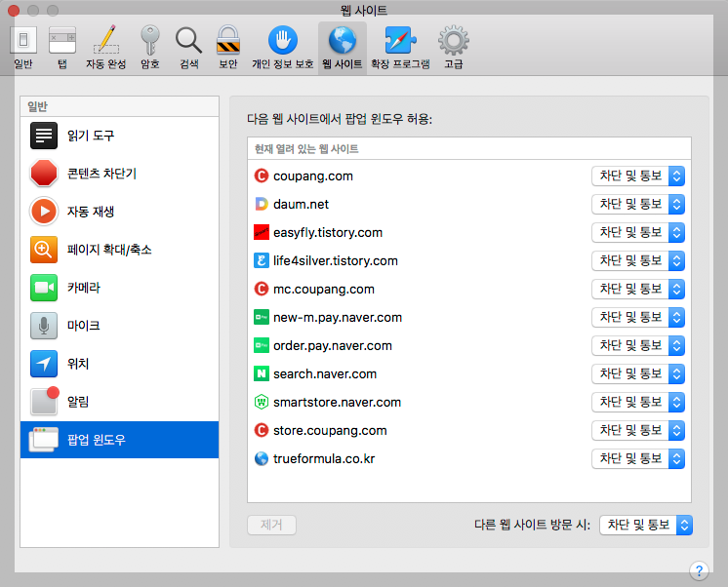The image size is (728, 587).
Task: Click the coupang.com favicon
Action: coord(262,176)
